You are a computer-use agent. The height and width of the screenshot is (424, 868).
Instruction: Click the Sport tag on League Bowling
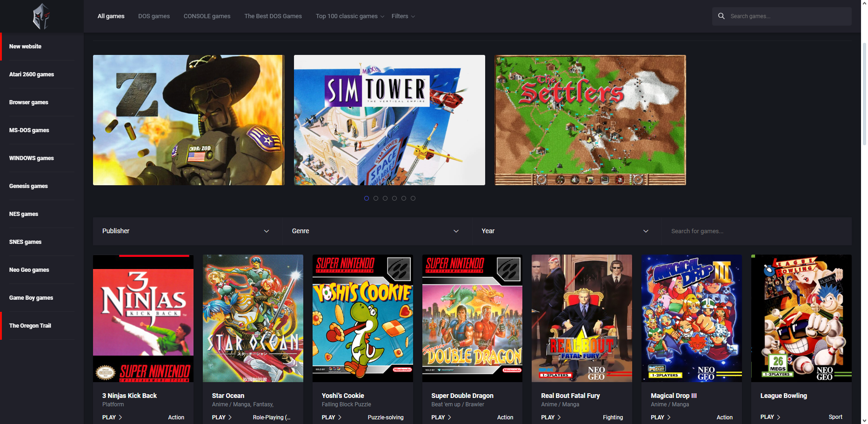[835, 417]
